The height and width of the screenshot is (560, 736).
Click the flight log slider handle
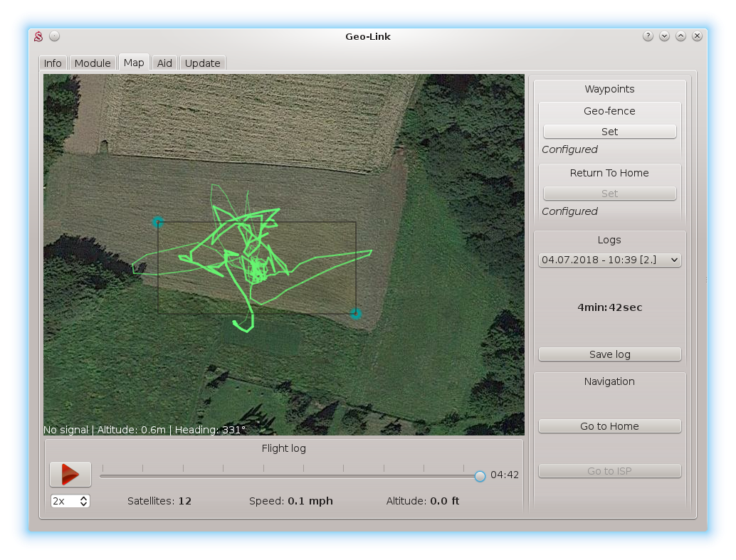[480, 476]
